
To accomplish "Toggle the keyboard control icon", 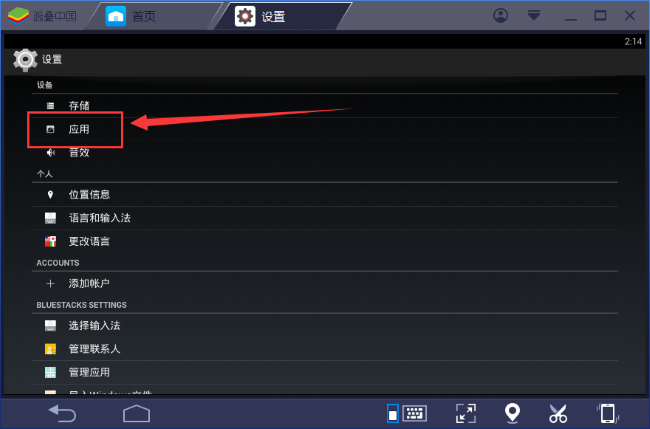I will click(x=407, y=413).
